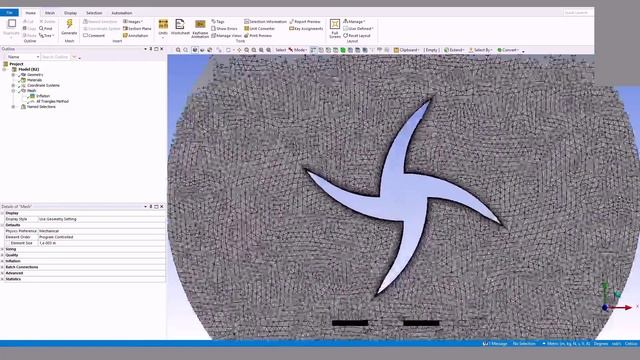Click Show Errors tool
640x360 pixels.
point(224,29)
